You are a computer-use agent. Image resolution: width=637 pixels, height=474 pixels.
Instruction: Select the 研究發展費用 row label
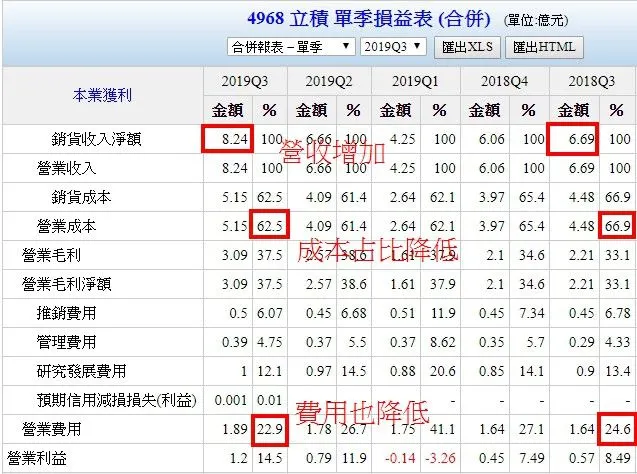(x=81, y=371)
